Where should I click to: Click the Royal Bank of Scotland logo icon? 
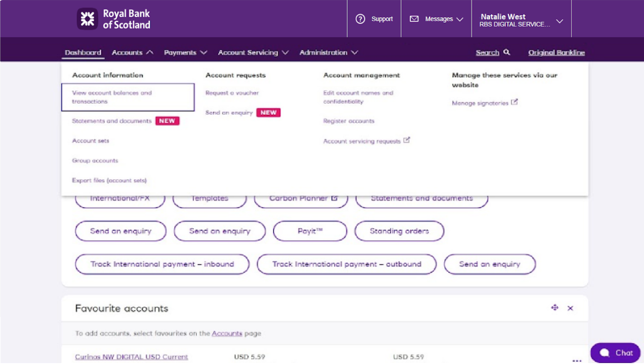tap(87, 19)
